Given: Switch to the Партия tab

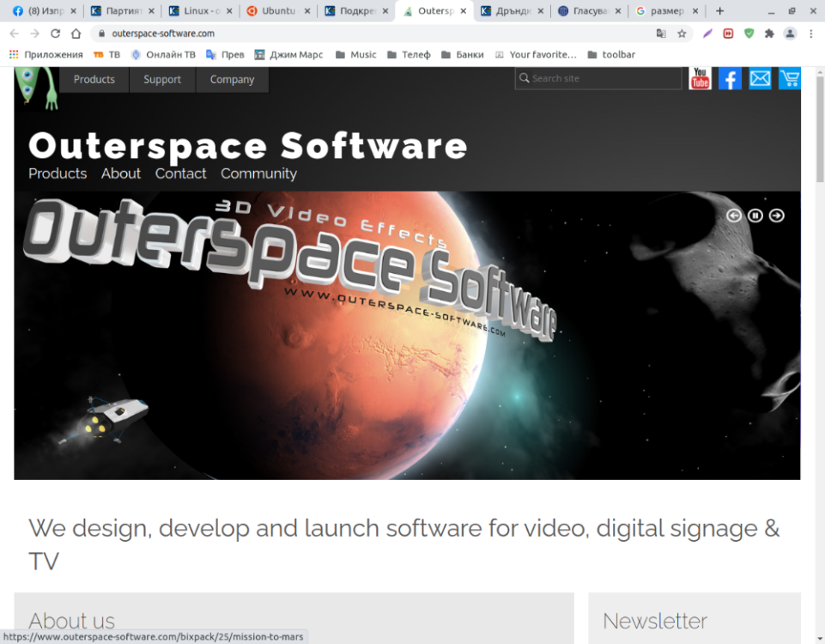Looking at the screenshot, I should pyautogui.click(x=122, y=10).
